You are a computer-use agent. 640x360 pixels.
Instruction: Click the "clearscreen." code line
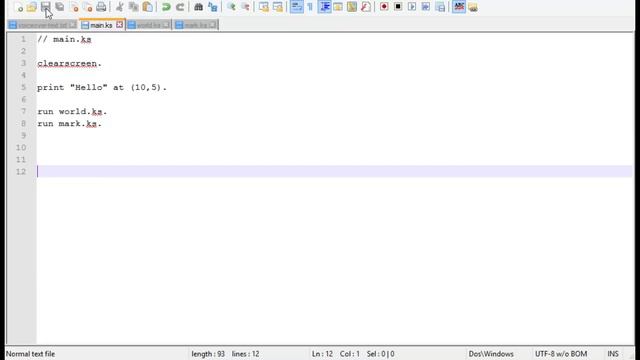click(x=69, y=63)
